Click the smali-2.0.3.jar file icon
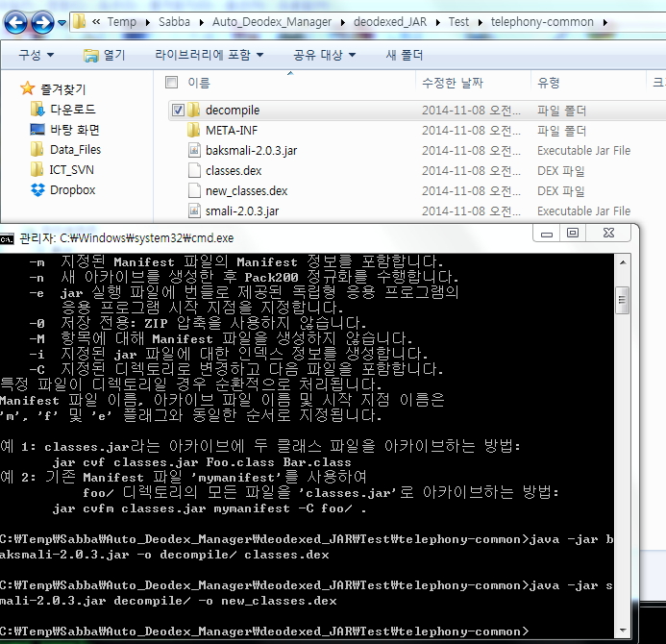The image size is (666, 644). [x=194, y=211]
